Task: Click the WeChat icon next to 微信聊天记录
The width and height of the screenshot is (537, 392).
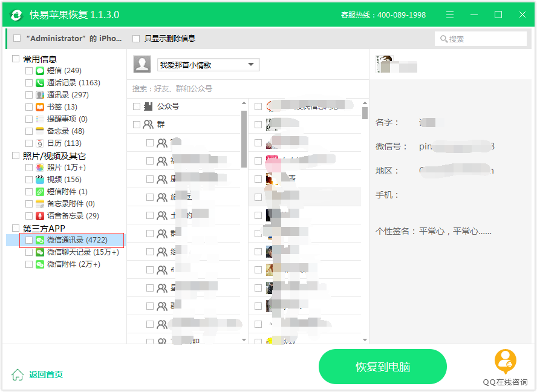Action: coord(40,252)
